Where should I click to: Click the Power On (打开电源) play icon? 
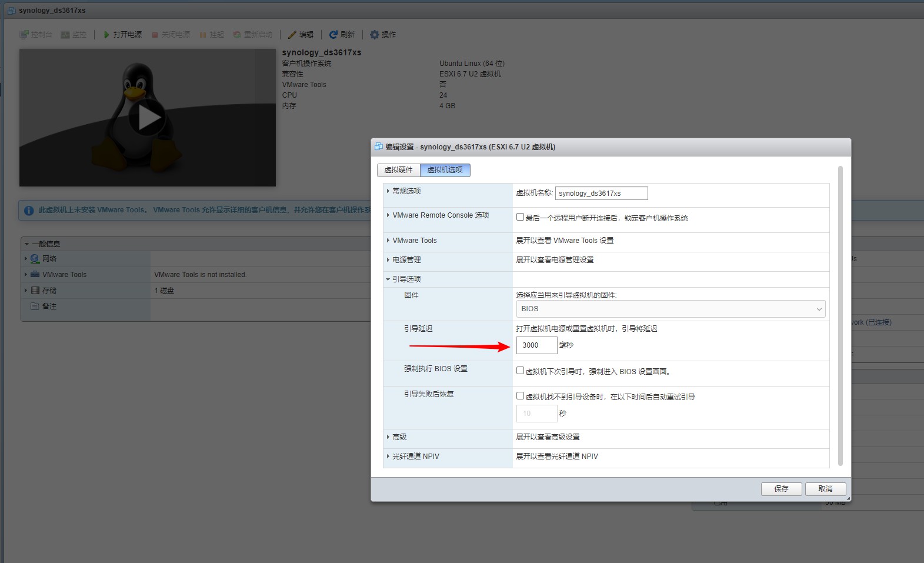(106, 35)
